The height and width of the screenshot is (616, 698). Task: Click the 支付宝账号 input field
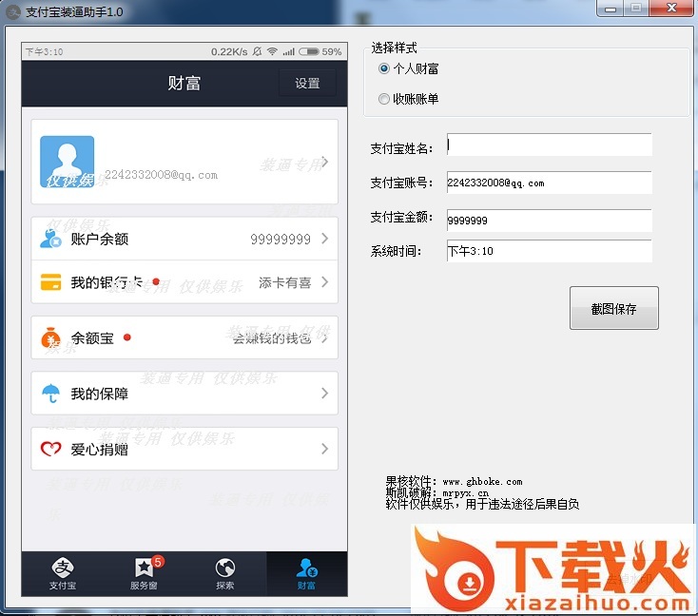[550, 183]
